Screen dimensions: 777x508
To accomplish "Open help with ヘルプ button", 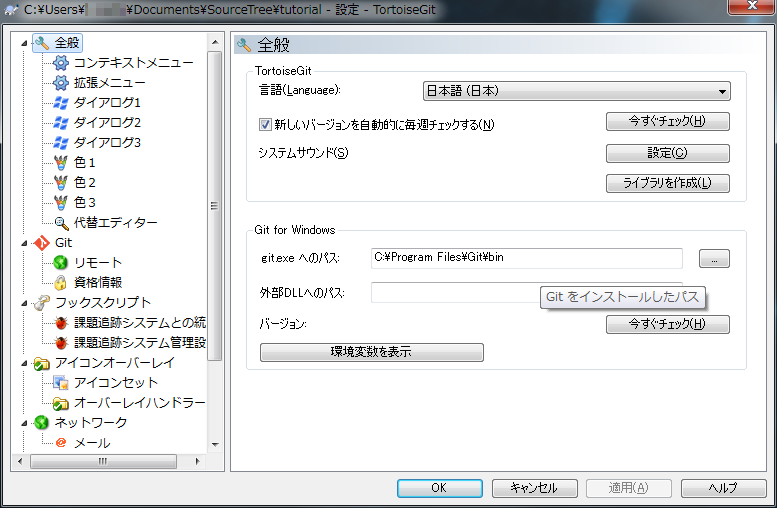I will [x=723, y=488].
